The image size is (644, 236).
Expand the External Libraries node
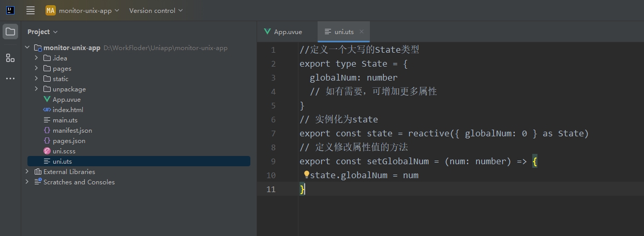[x=27, y=171]
